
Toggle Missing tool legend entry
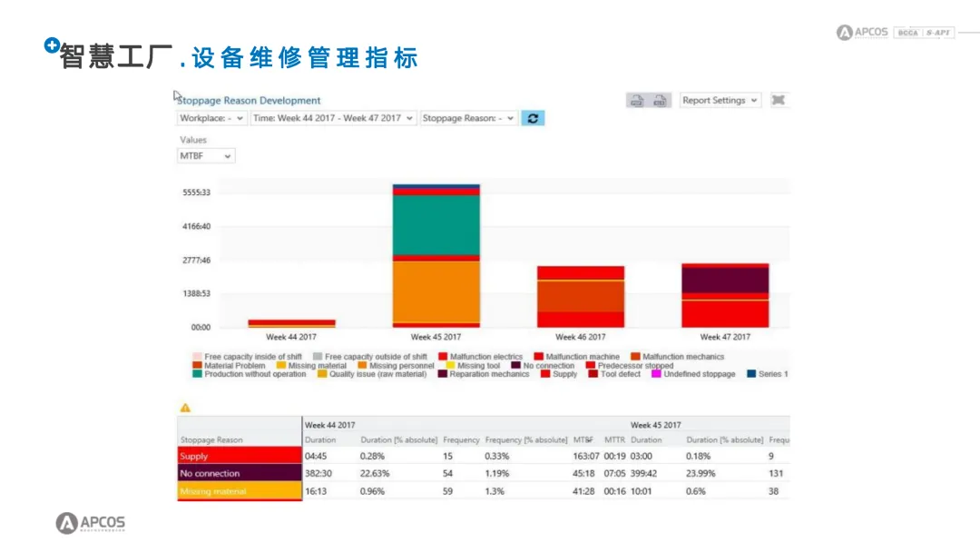click(473, 365)
